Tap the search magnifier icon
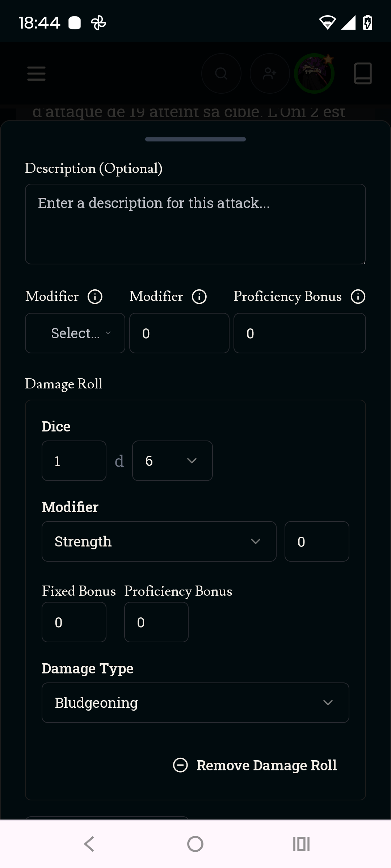 [x=221, y=73]
